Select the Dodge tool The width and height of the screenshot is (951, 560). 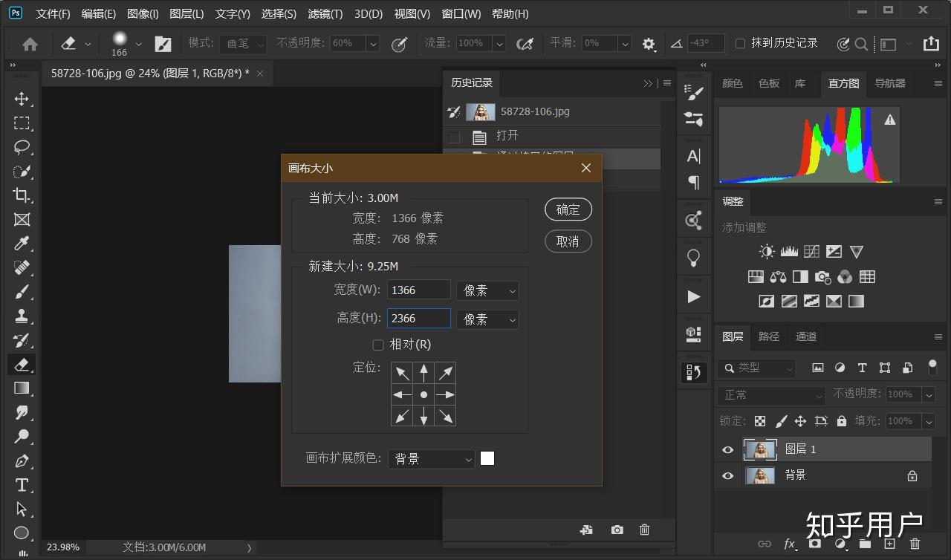pyautogui.click(x=22, y=437)
